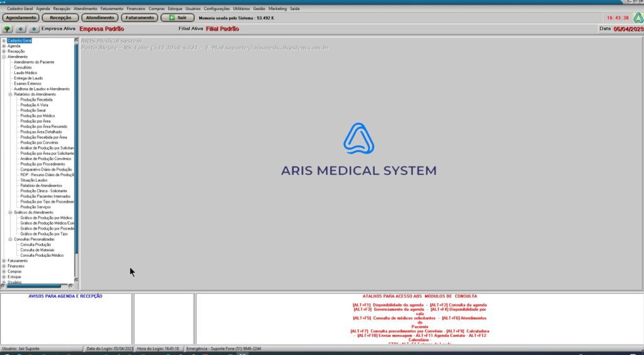Open the Atendimento toolbar button
The height and width of the screenshot is (355, 644).
click(100, 18)
